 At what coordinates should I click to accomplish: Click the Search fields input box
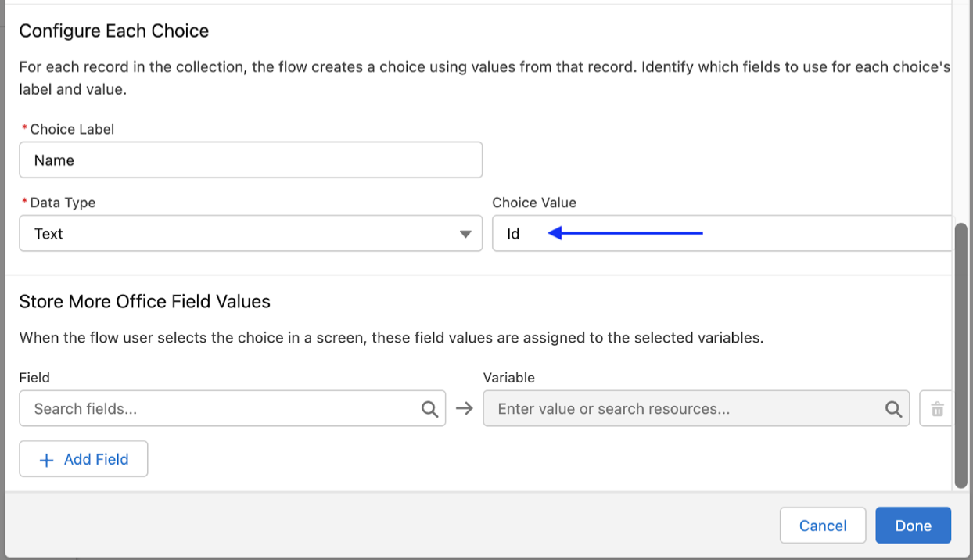[x=219, y=408]
